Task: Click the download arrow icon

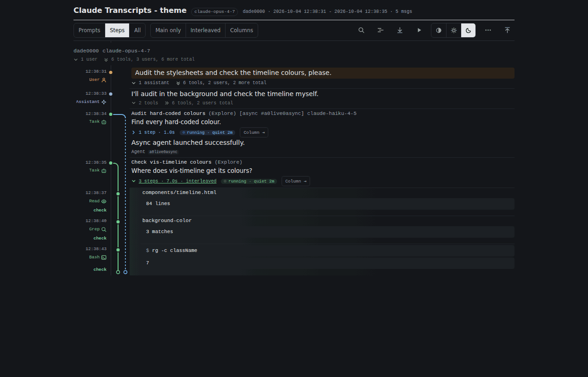Action: 400,30
